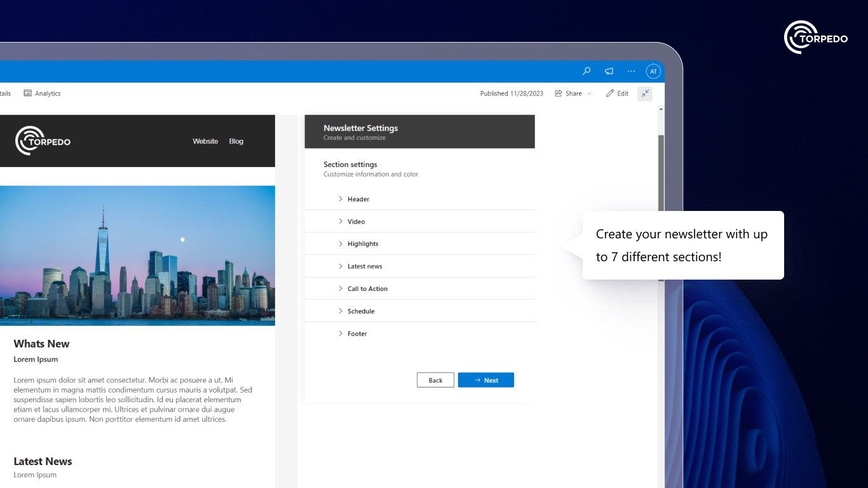
Task: Click the Torpedo logo in newsletter header
Action: (43, 141)
